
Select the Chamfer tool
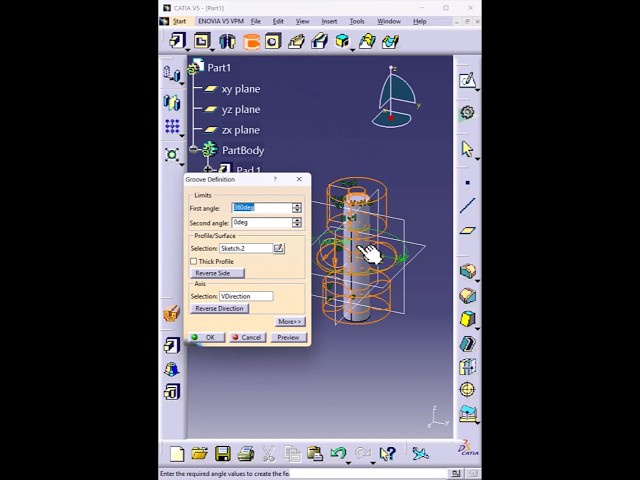(x=468, y=295)
